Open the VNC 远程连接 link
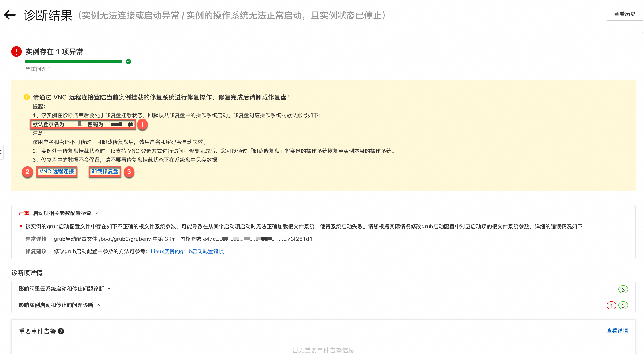This screenshot has width=644, height=354. pyautogui.click(x=57, y=171)
